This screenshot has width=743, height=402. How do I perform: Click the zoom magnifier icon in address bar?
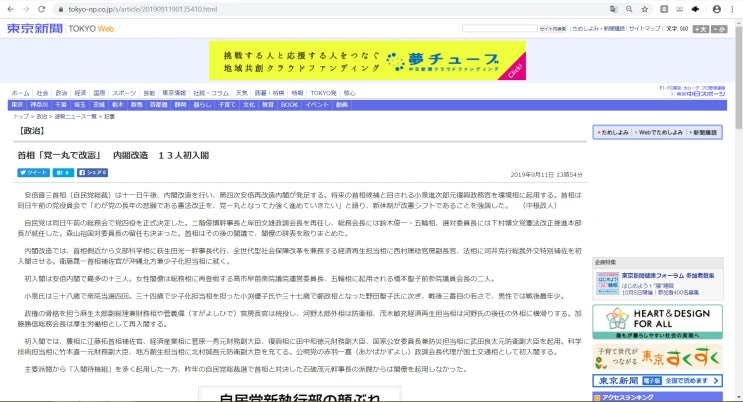point(629,9)
